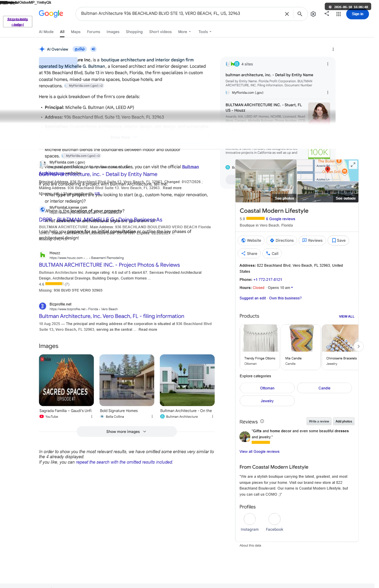The image size is (379, 588).
Task: Open MyFlorida.com source card options
Action: pos(328,92)
